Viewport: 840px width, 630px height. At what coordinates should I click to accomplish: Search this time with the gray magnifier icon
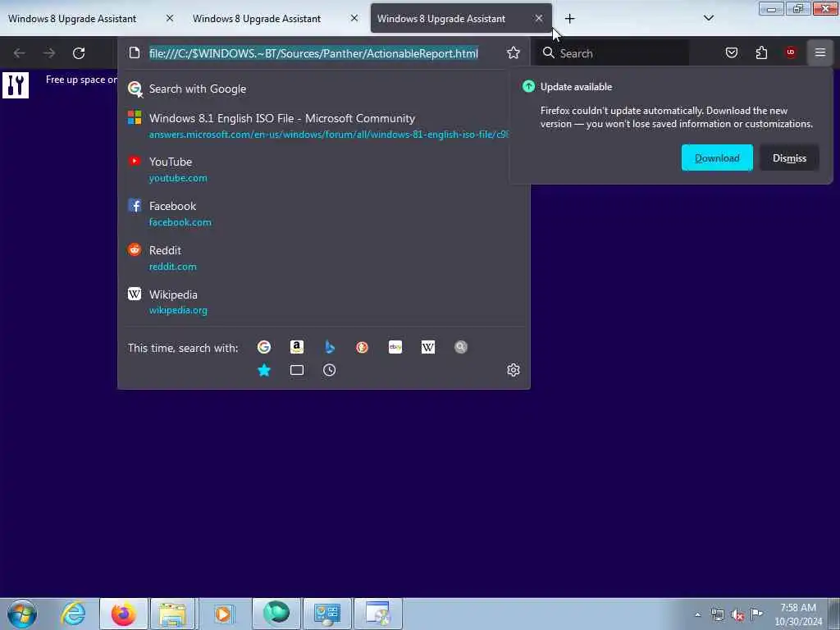click(461, 347)
